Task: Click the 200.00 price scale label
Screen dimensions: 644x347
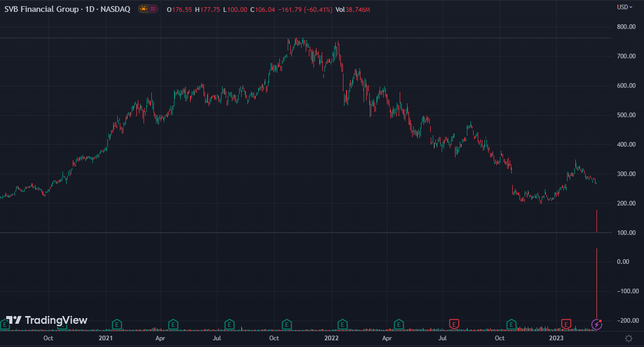Action: pyautogui.click(x=625, y=203)
